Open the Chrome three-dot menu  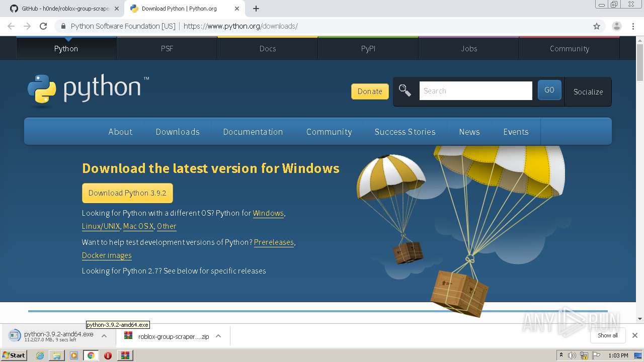(633, 26)
